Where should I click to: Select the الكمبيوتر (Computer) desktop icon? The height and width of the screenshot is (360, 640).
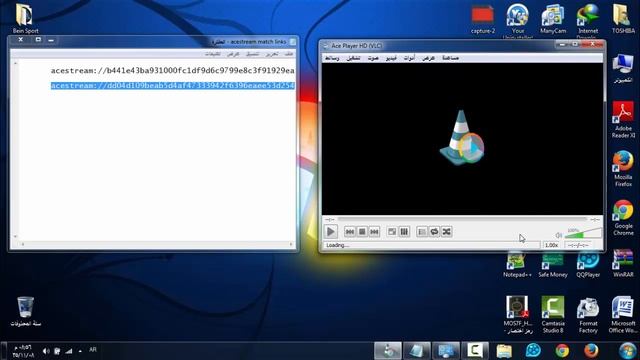tap(623, 69)
